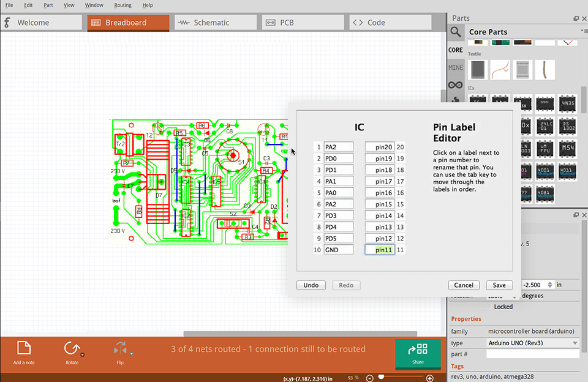Select the Arduino parts bin icon
Screen dimensions: 588x382
(456, 84)
